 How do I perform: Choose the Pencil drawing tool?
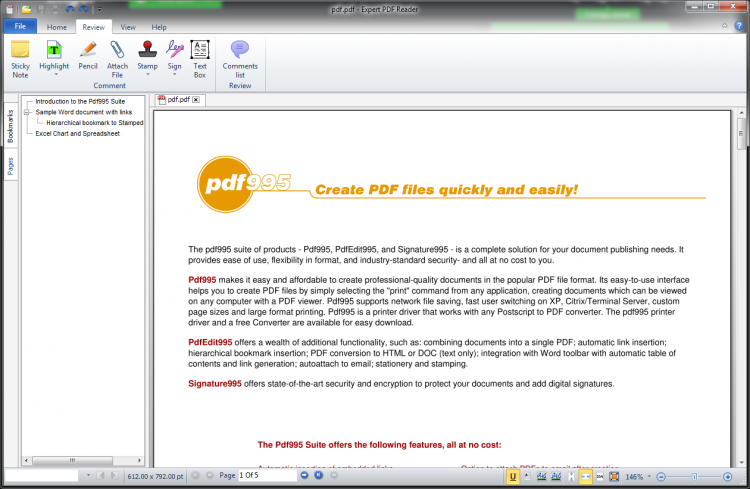[88, 56]
